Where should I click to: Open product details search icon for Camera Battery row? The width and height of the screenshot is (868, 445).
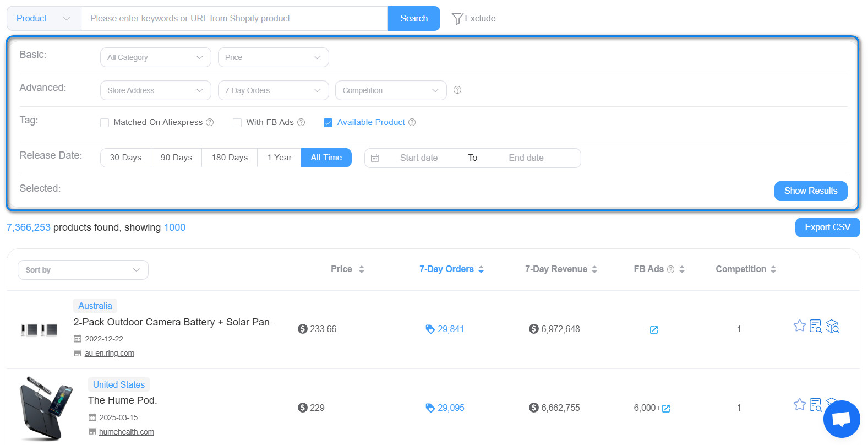coord(816,326)
